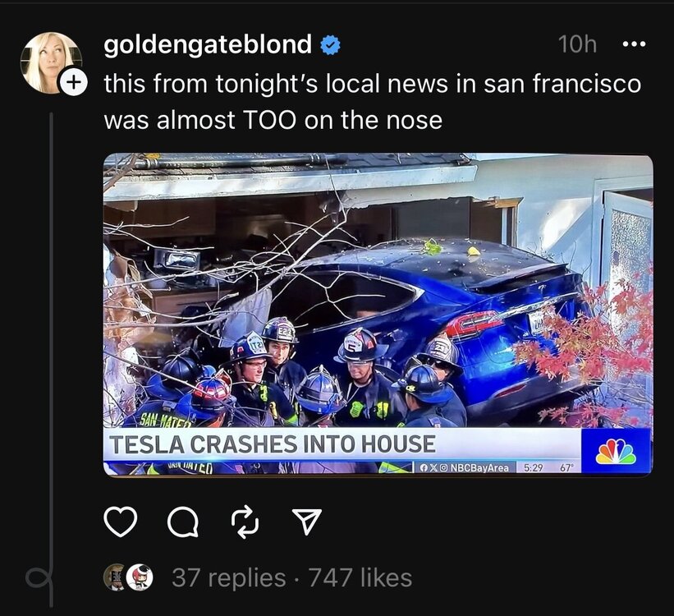Click the 10h post timestamp
Image resolution: width=674 pixels, height=616 pixels.
click(x=577, y=44)
